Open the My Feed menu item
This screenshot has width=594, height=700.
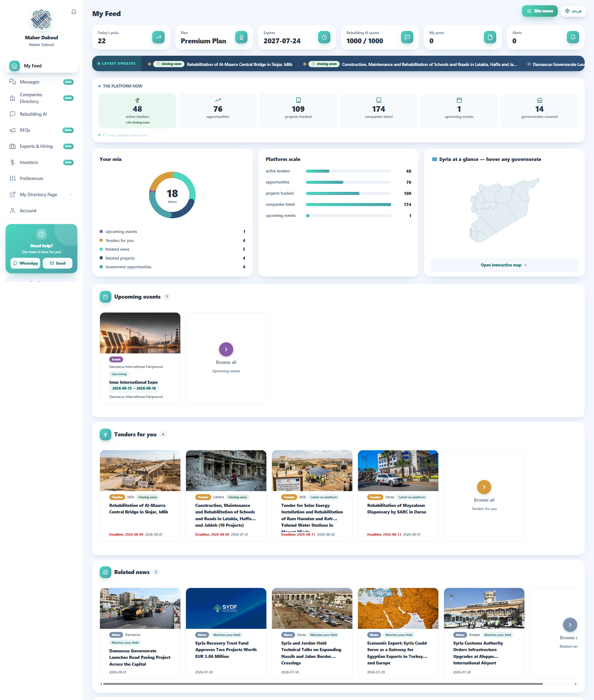41,66
